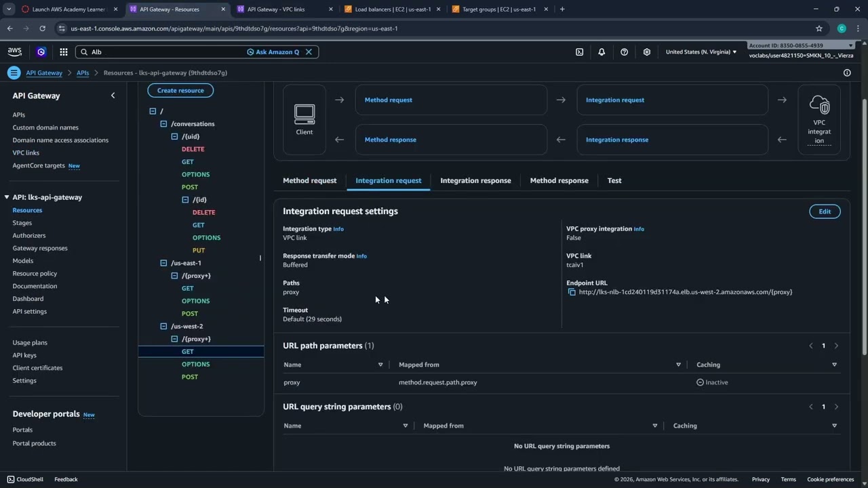
Task: Open a new browser tab
Action: [562, 9]
